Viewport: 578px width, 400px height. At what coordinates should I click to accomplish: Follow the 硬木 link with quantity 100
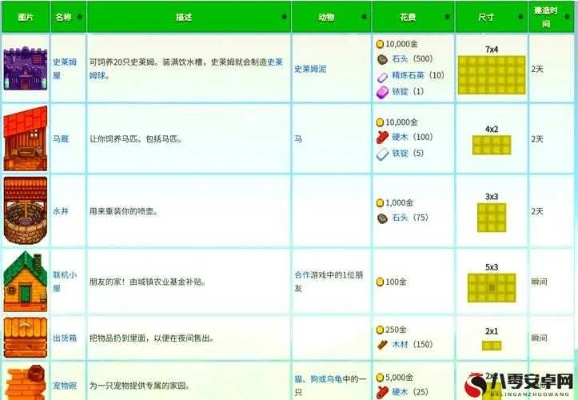click(x=400, y=137)
